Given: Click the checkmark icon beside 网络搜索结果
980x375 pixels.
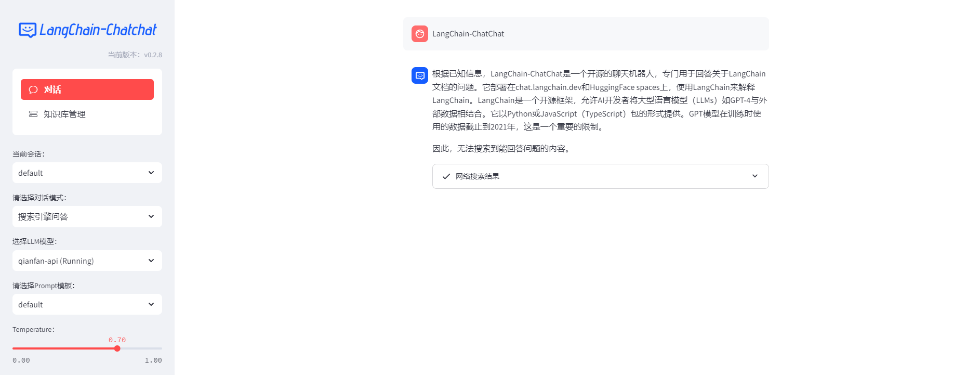Looking at the screenshot, I should coord(446,176).
